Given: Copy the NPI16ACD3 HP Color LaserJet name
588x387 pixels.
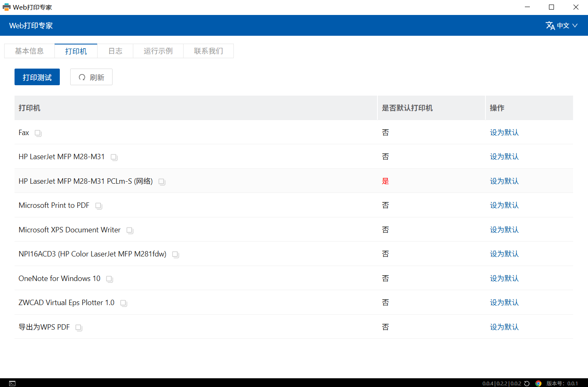Looking at the screenshot, I should [x=175, y=254].
